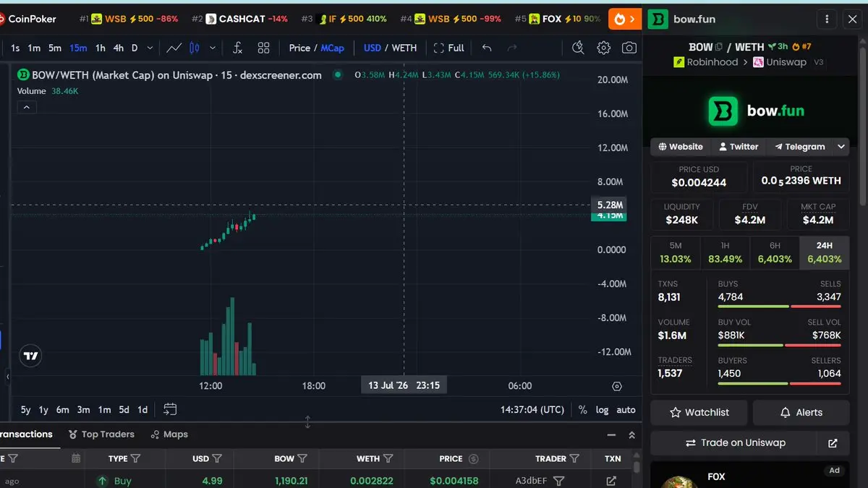Collapse the Volume indicator legend arrow
868x488 pixels.
tap(26, 107)
